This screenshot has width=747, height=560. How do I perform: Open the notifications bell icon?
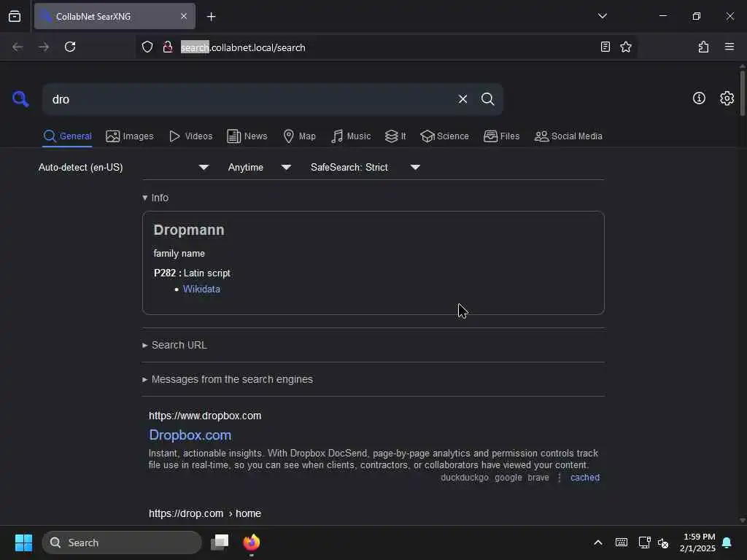click(727, 542)
